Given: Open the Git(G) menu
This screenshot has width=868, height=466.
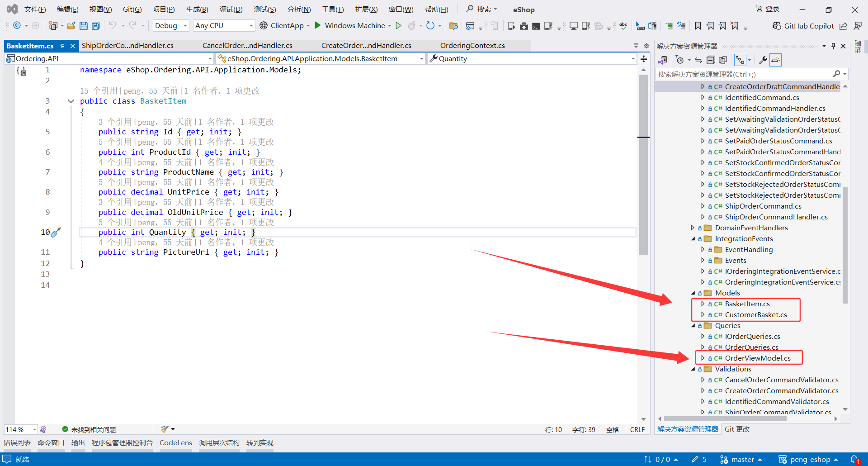Looking at the screenshot, I should tap(132, 10).
